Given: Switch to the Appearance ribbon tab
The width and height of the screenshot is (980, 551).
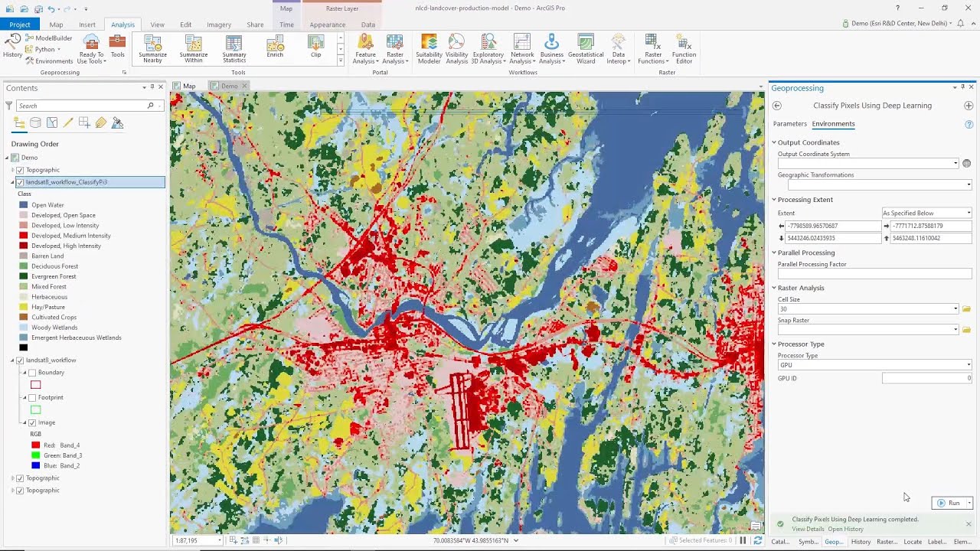Looking at the screenshot, I should tap(328, 24).
